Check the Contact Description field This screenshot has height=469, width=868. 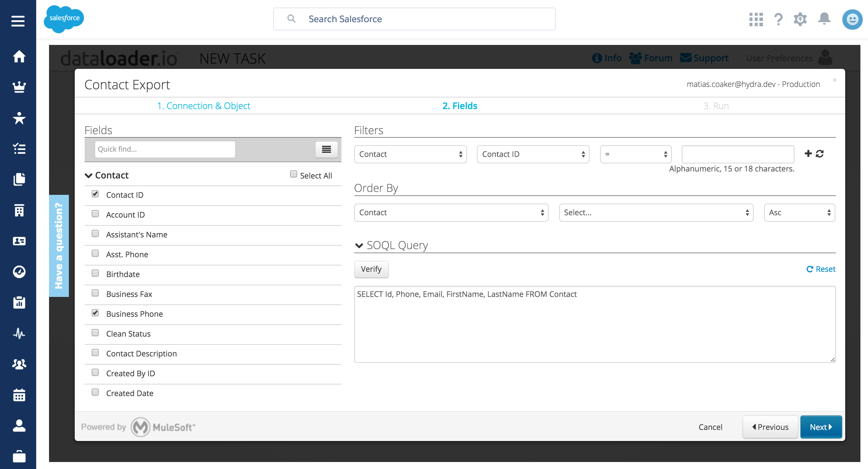(x=95, y=353)
